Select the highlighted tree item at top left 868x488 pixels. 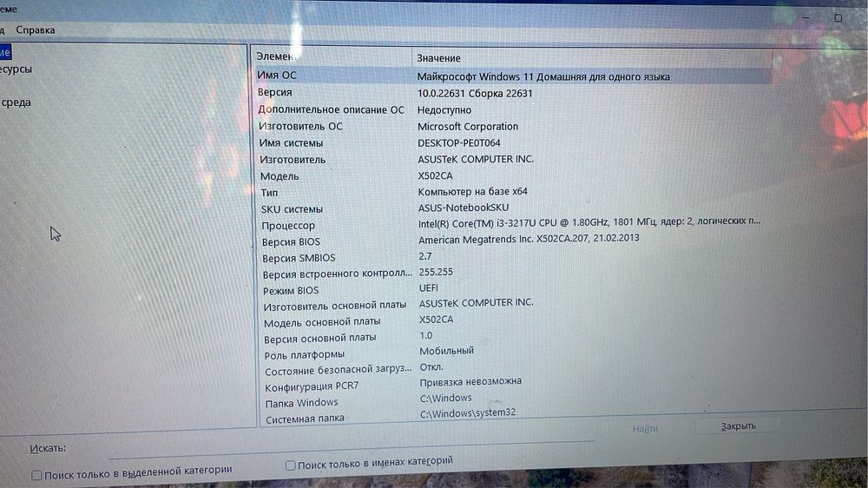[x=5, y=53]
